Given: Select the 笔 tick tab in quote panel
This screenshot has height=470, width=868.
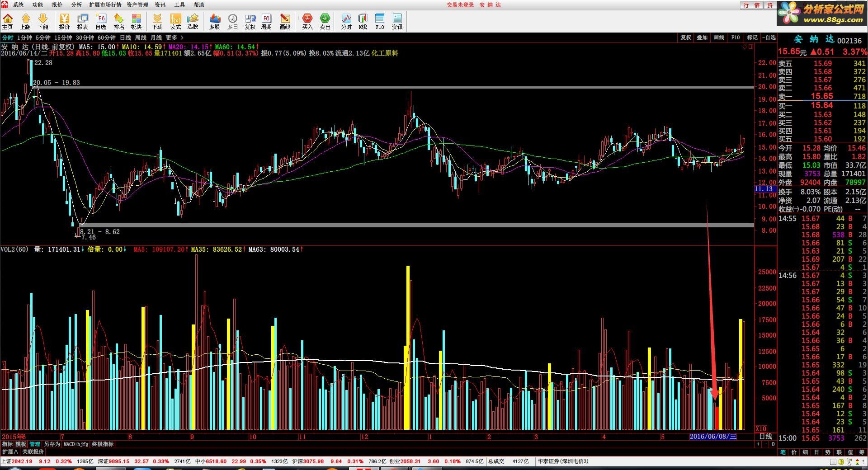Looking at the screenshot, I should [x=783, y=452].
